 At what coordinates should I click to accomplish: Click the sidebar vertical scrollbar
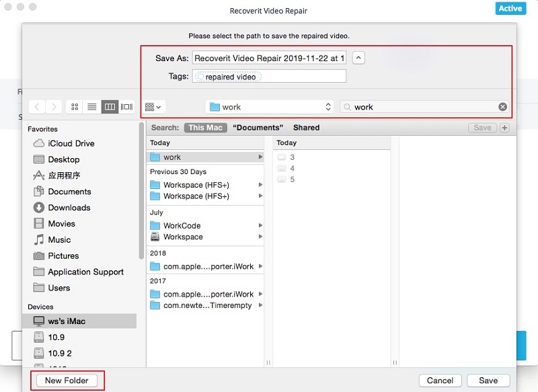pyautogui.click(x=141, y=191)
